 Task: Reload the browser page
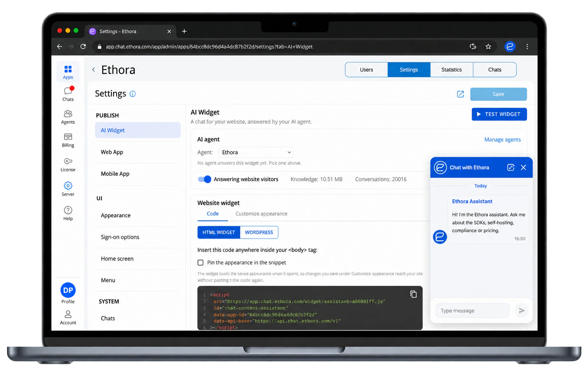click(83, 46)
